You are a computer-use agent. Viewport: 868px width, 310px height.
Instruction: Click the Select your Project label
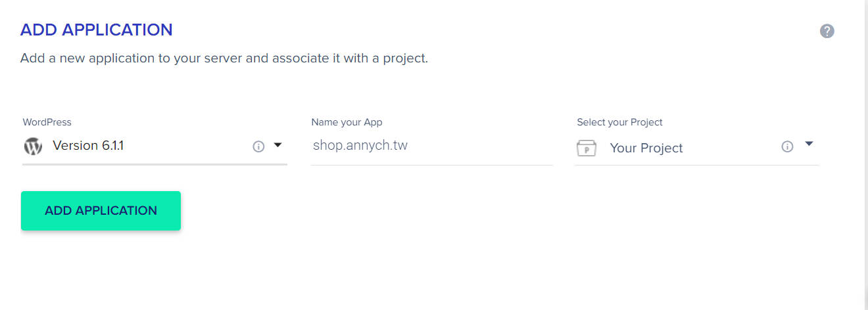point(619,122)
